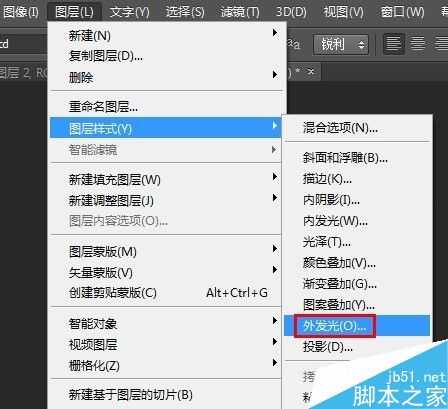Screen dimensions: 448x409
Task: Select 图层样式(Y) menu entry
Action: coord(166,128)
